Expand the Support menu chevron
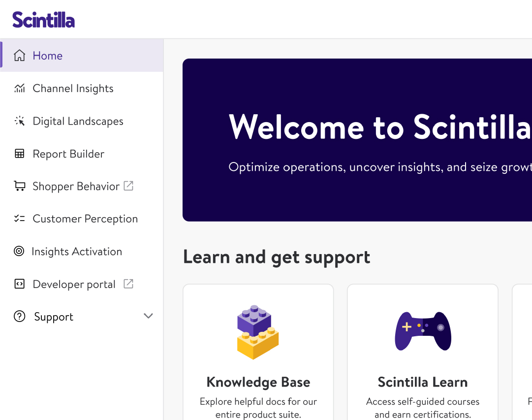This screenshot has width=532, height=420. pyautogui.click(x=148, y=316)
